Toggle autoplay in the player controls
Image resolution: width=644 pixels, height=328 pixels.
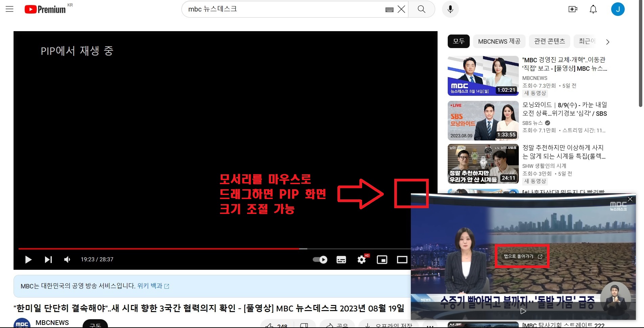[x=319, y=259]
